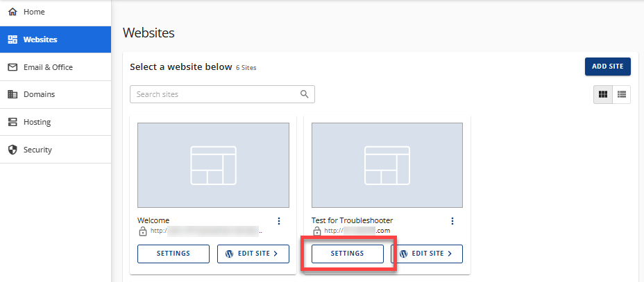
Task: Open SETTINGS for Test for Troubleshooter
Action: click(x=348, y=254)
